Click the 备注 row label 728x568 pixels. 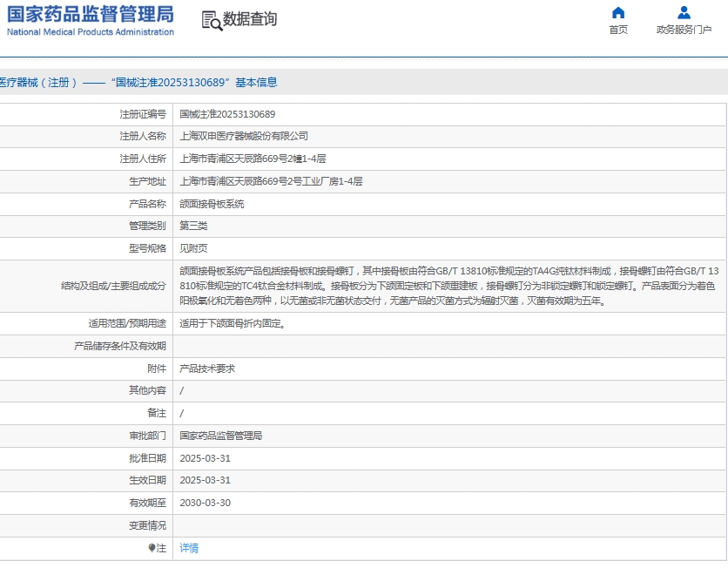tap(157, 413)
